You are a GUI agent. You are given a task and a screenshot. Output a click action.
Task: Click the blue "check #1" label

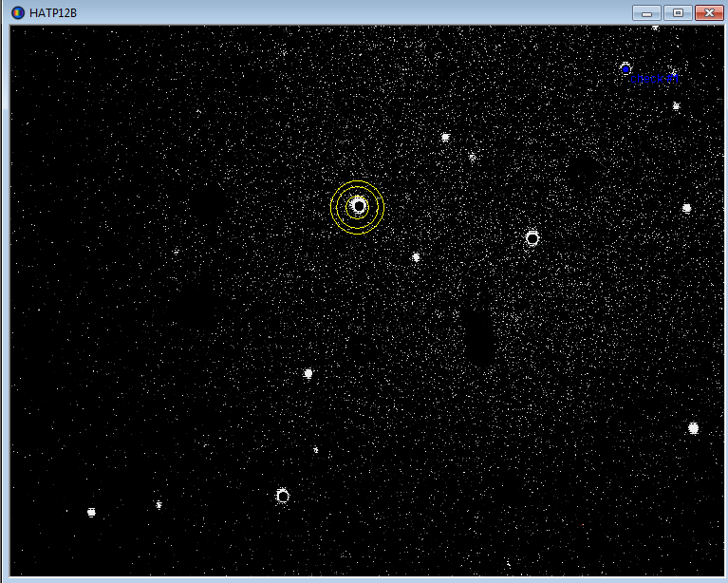(x=654, y=79)
